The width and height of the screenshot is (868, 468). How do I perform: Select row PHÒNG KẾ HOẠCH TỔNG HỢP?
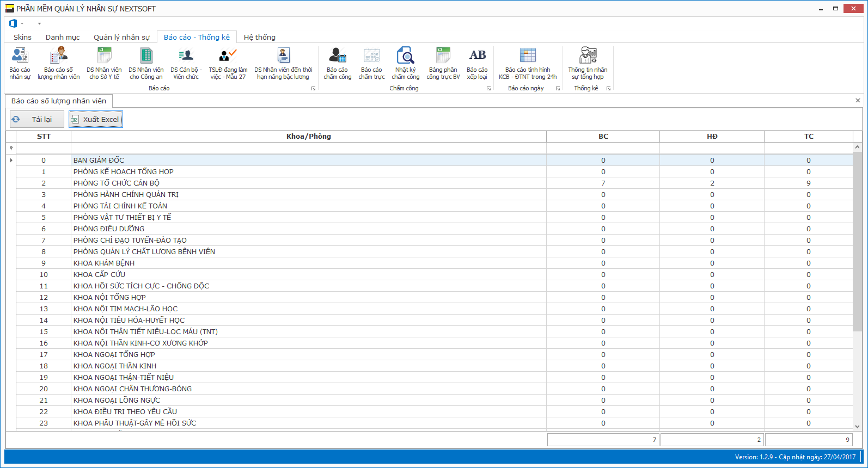(435, 171)
